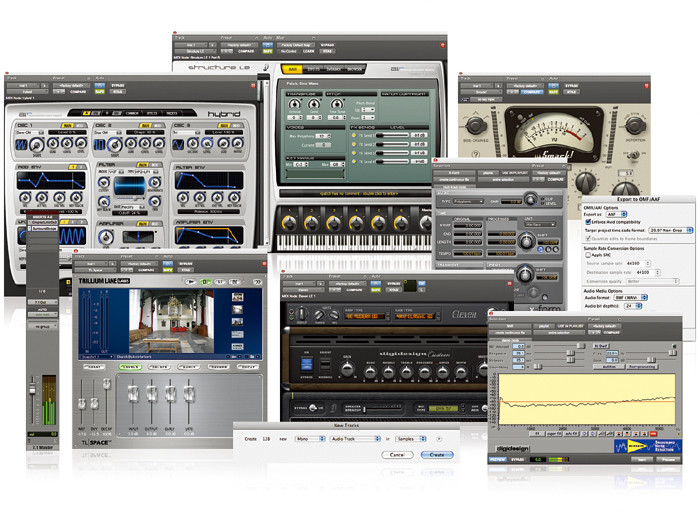Select the Hybrid OSC 2 square waveform icon
This screenshot has width=700, height=525.
point(99,145)
